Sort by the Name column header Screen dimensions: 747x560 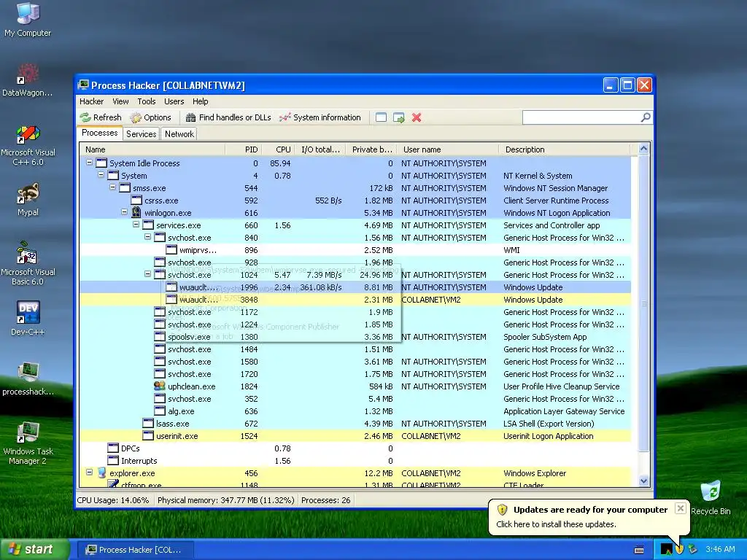[152, 149]
